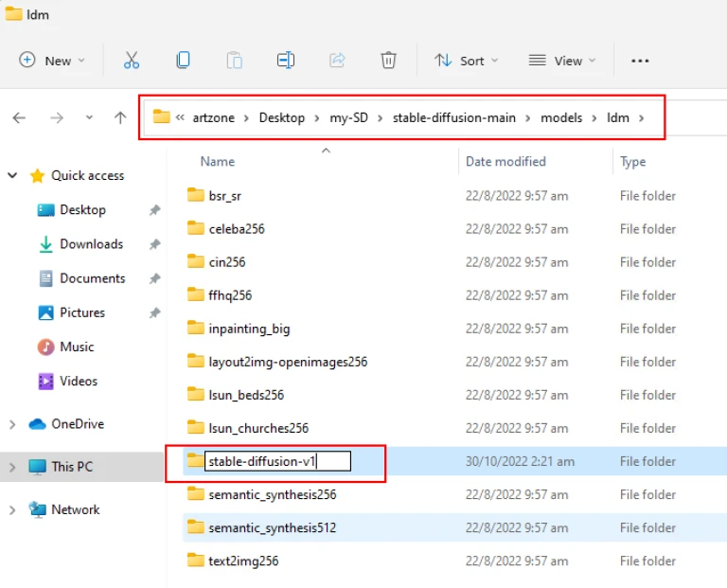727x588 pixels.
Task: Select the layout2img-openimages256 folder
Action: 288,362
